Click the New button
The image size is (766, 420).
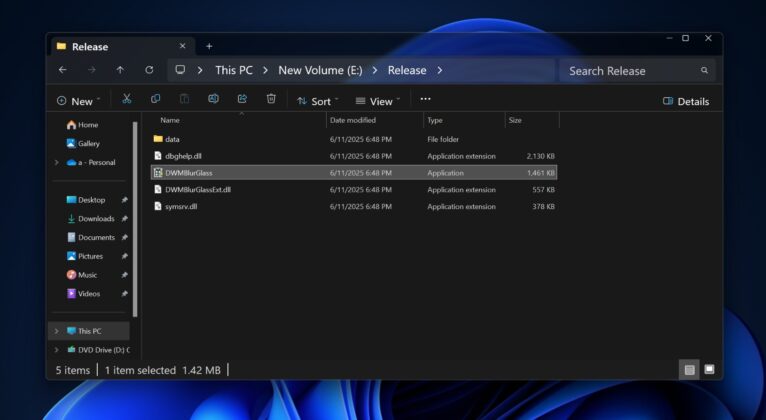pyautogui.click(x=75, y=101)
